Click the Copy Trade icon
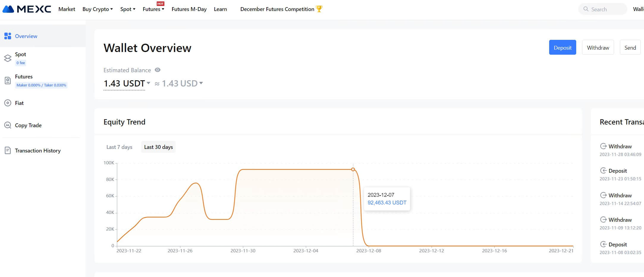Screen dimensions: 644x277 coord(8,125)
